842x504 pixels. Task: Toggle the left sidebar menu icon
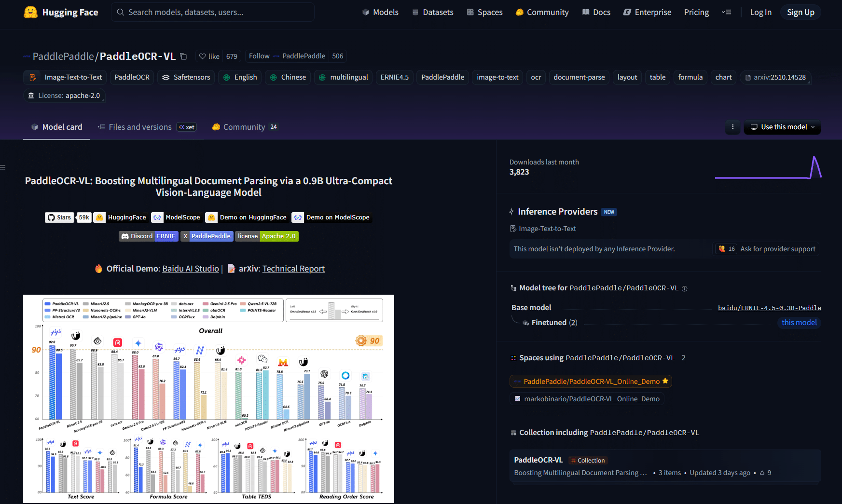click(x=3, y=167)
